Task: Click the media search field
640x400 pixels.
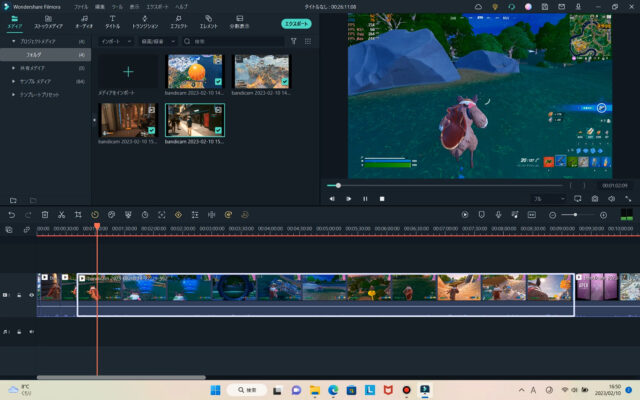Action: coord(233,41)
